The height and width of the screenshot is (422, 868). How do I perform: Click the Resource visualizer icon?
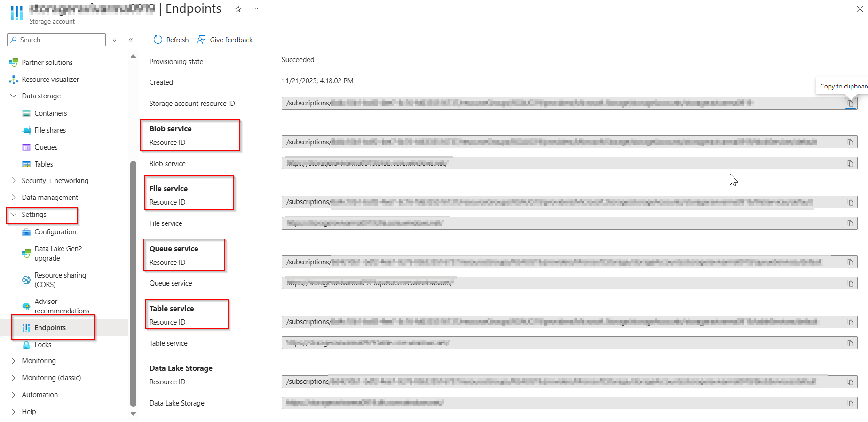[x=14, y=80]
